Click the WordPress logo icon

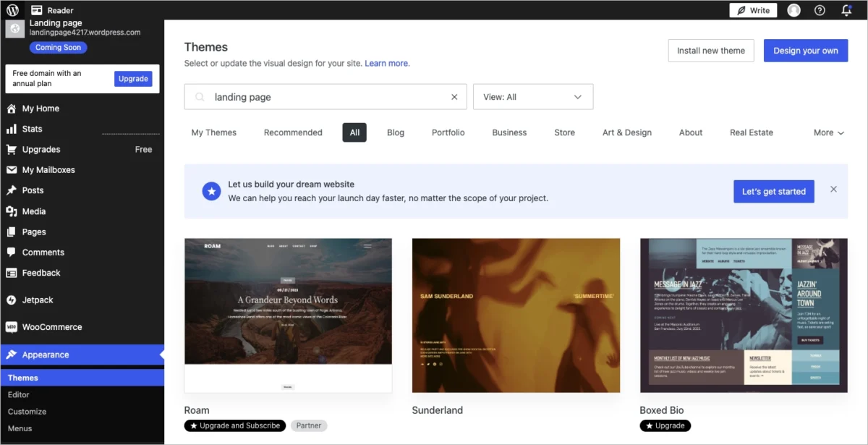click(x=12, y=10)
